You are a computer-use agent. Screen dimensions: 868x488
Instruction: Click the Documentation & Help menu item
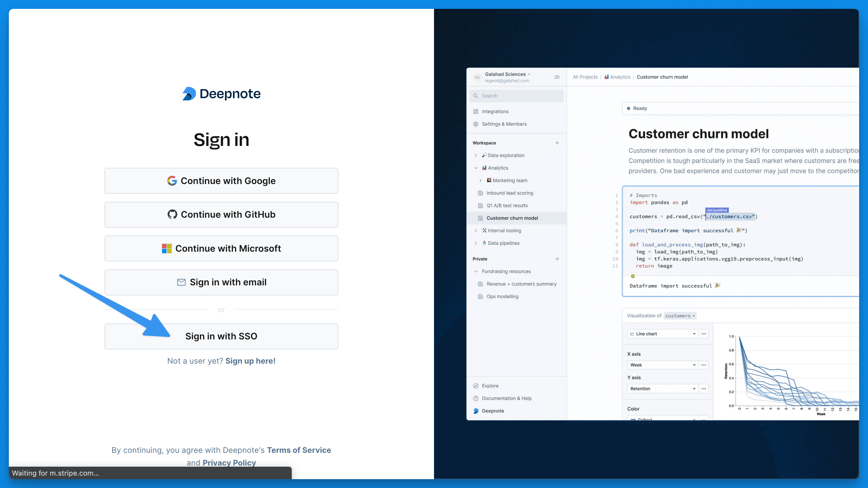tap(507, 398)
